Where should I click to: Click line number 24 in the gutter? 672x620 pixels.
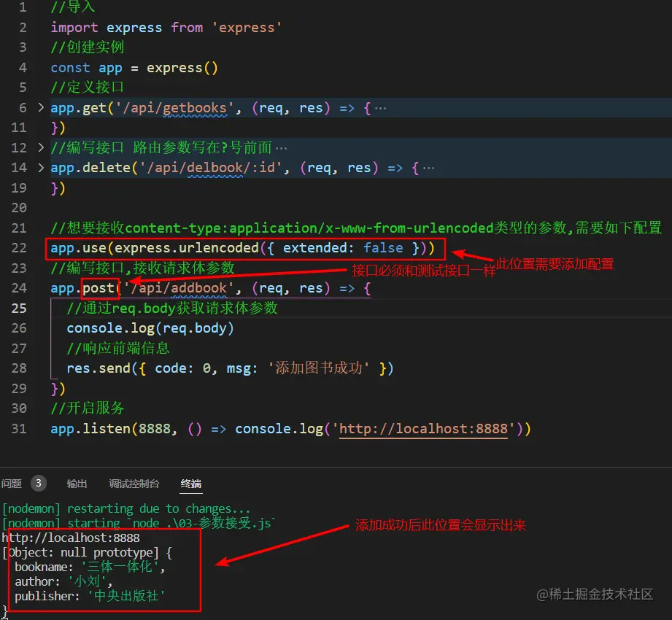pyautogui.click(x=19, y=288)
